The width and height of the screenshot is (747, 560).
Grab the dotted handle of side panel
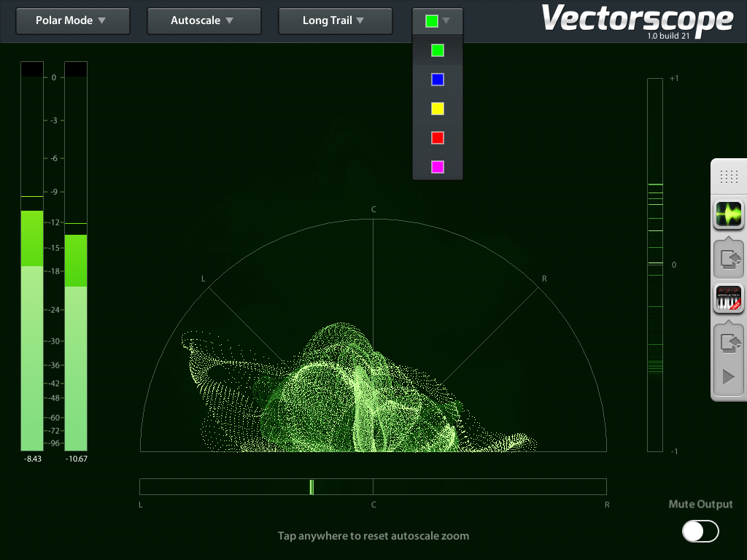pyautogui.click(x=729, y=176)
